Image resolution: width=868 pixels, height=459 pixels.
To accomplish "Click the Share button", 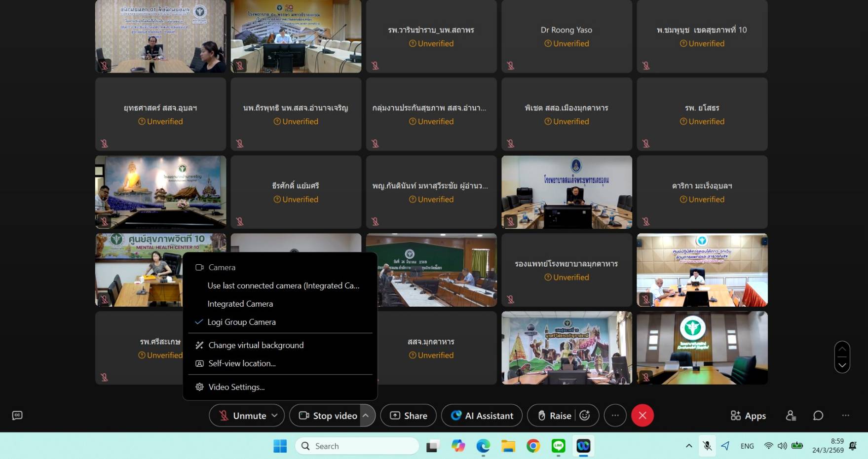I will 409,416.
